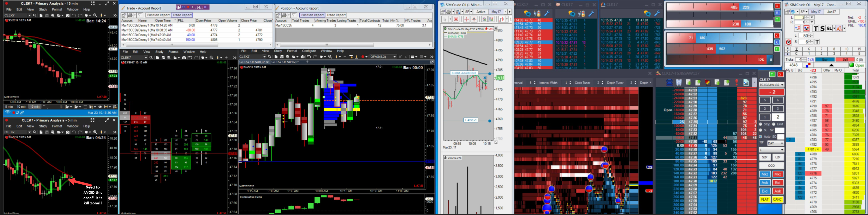Select the Auto radio button in the order panel
Screen dimensions: 868x215
pyautogui.click(x=760, y=137)
